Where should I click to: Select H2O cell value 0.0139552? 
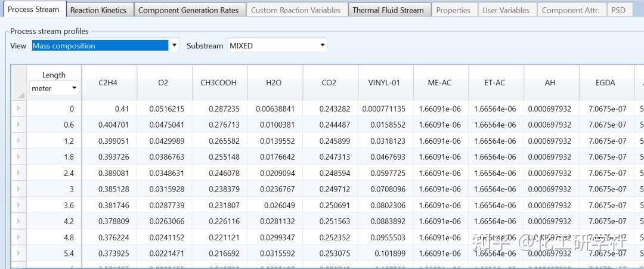[275, 141]
